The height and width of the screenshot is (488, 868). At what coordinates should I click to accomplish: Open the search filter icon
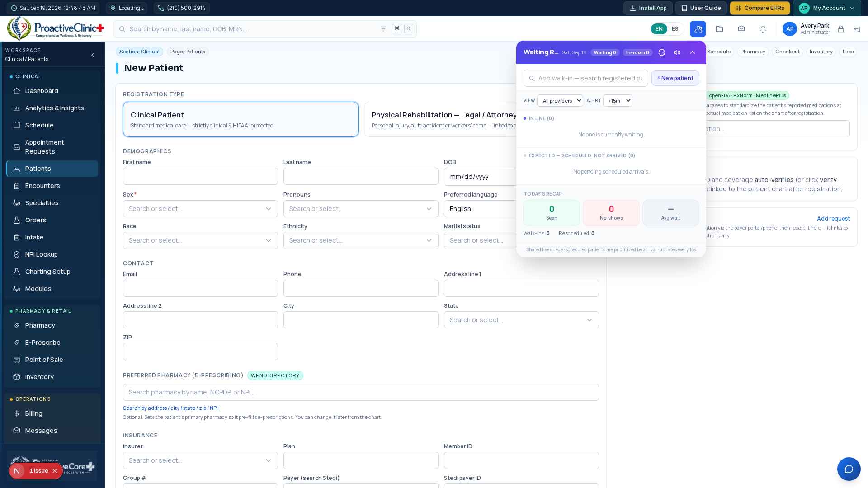tap(383, 29)
